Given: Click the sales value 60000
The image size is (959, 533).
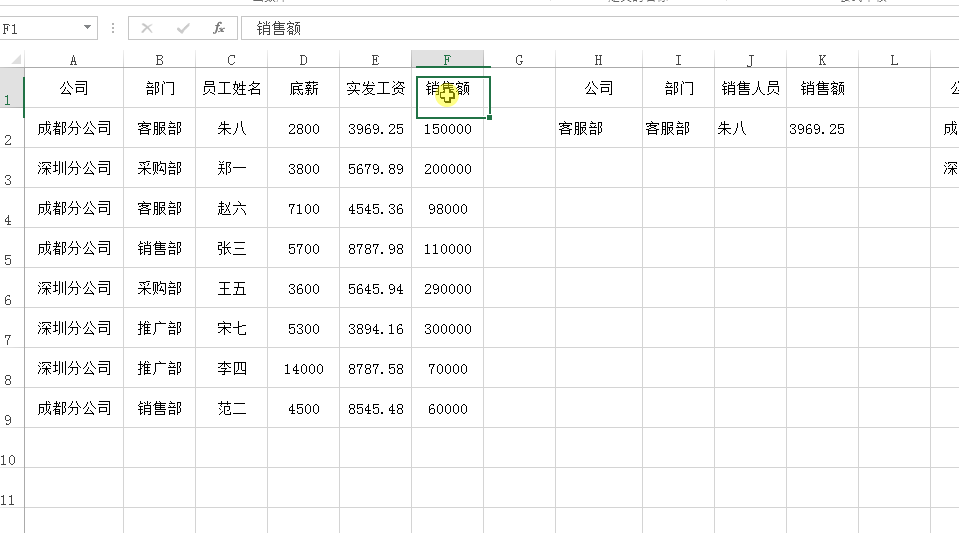Looking at the screenshot, I should (x=448, y=409).
